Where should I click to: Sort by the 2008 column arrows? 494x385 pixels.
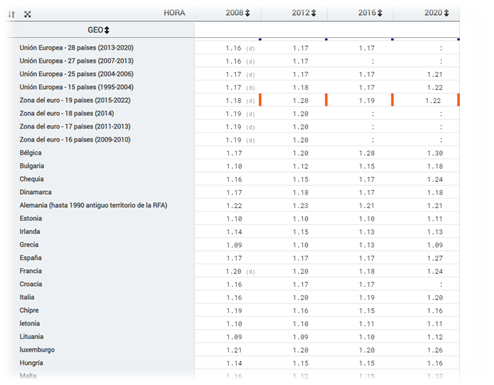point(248,13)
